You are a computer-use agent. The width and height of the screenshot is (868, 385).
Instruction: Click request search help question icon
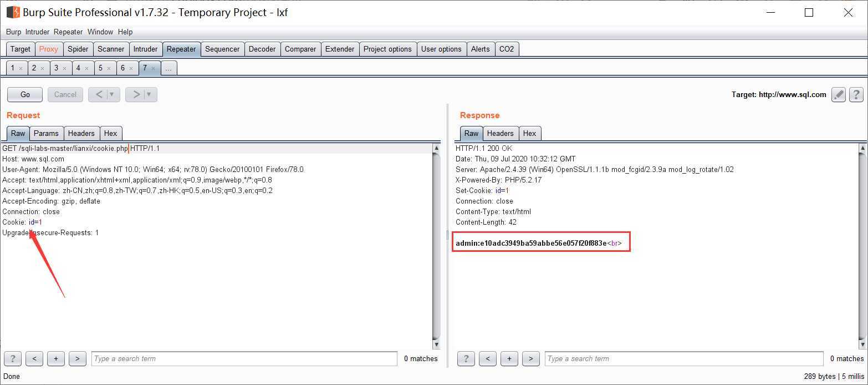point(12,358)
